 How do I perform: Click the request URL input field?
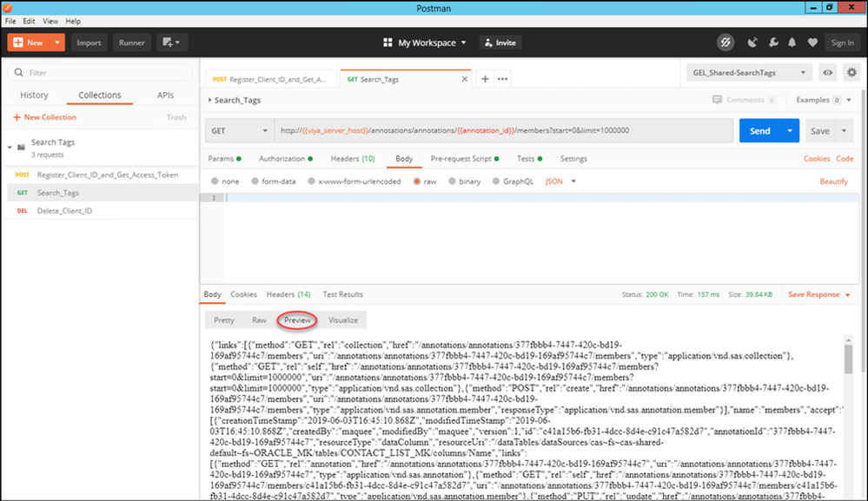(504, 131)
